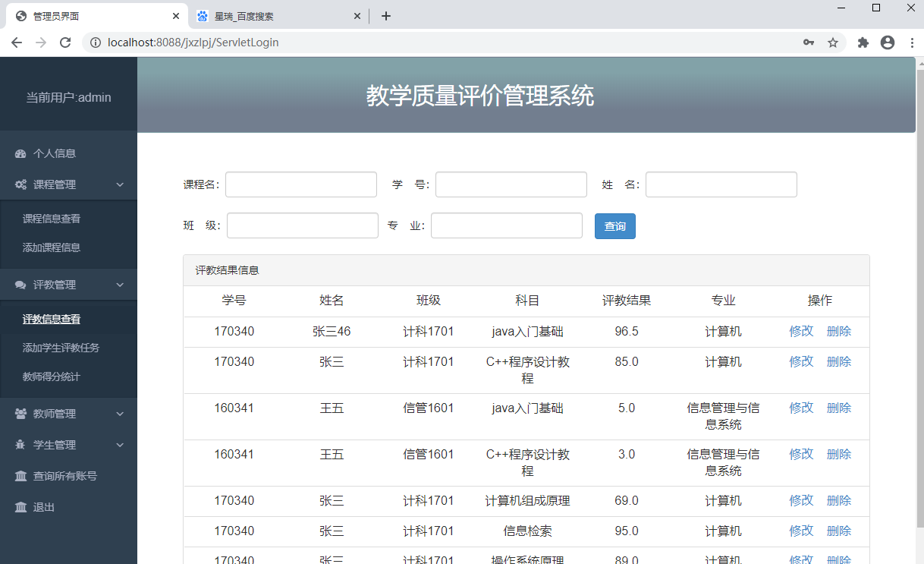View site information icon in address bar

pyautogui.click(x=96, y=43)
